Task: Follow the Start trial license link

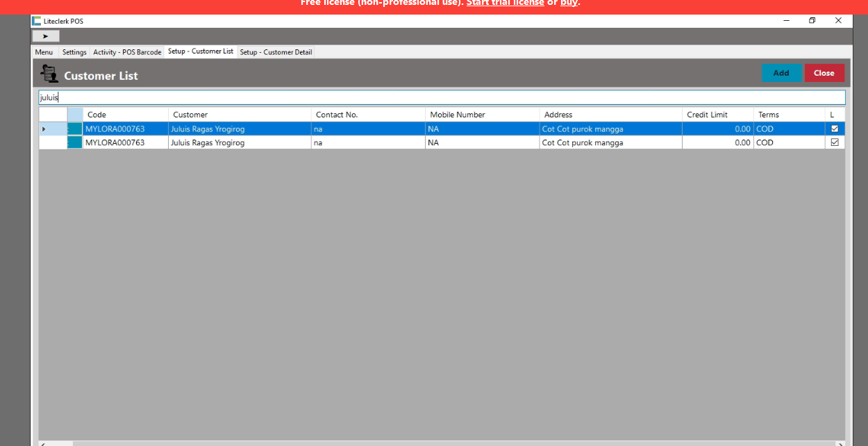Action: click(505, 3)
